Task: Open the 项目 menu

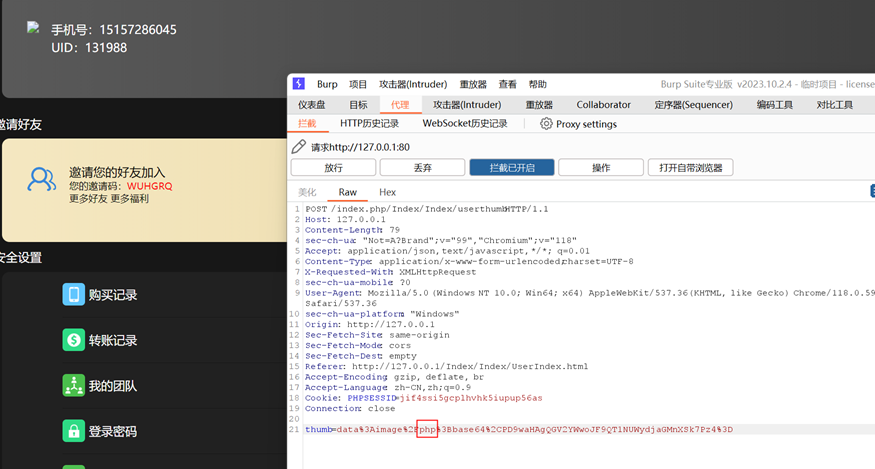Action: 358,84
